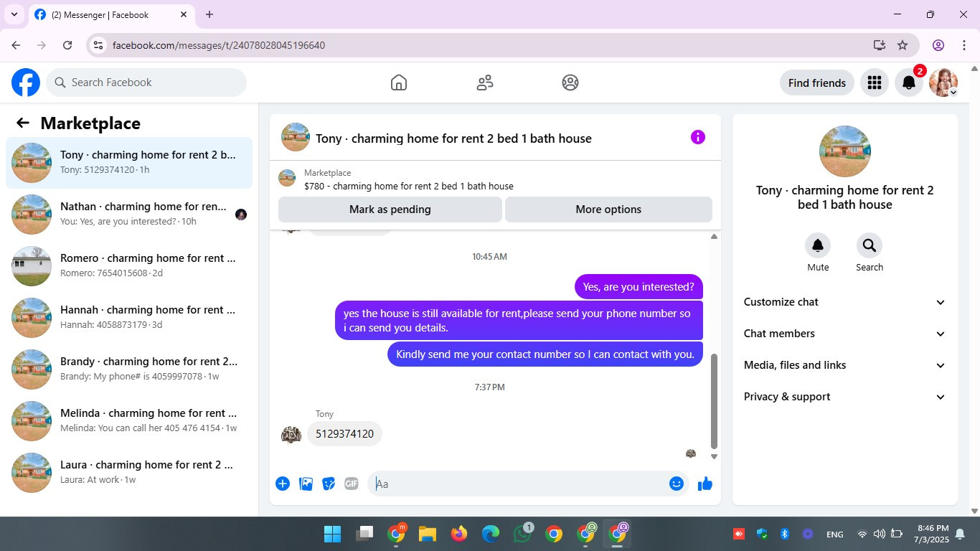Open Nathan conversation in chat list
Screen dimensions: 980x551
click(129, 215)
